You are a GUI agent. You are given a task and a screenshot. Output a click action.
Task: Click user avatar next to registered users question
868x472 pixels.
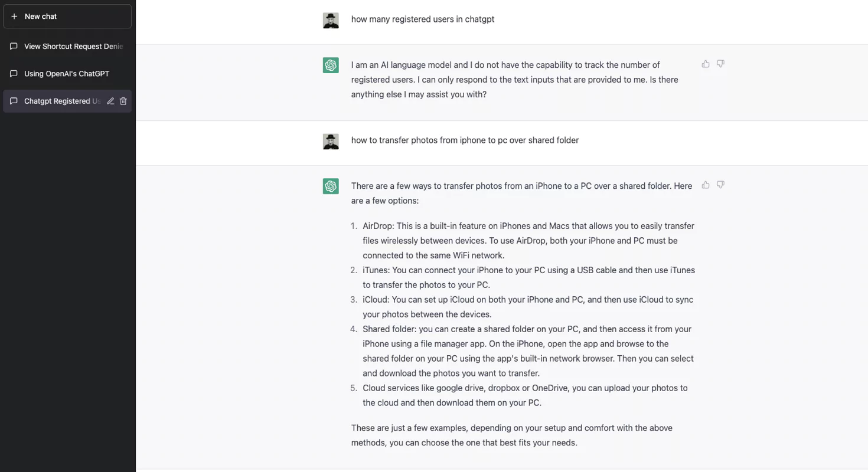pyautogui.click(x=331, y=20)
